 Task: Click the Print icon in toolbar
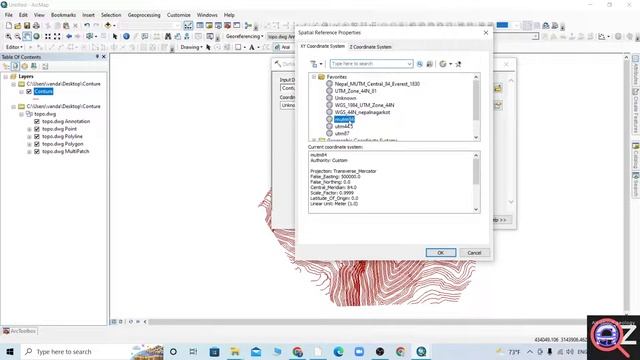coord(36,26)
